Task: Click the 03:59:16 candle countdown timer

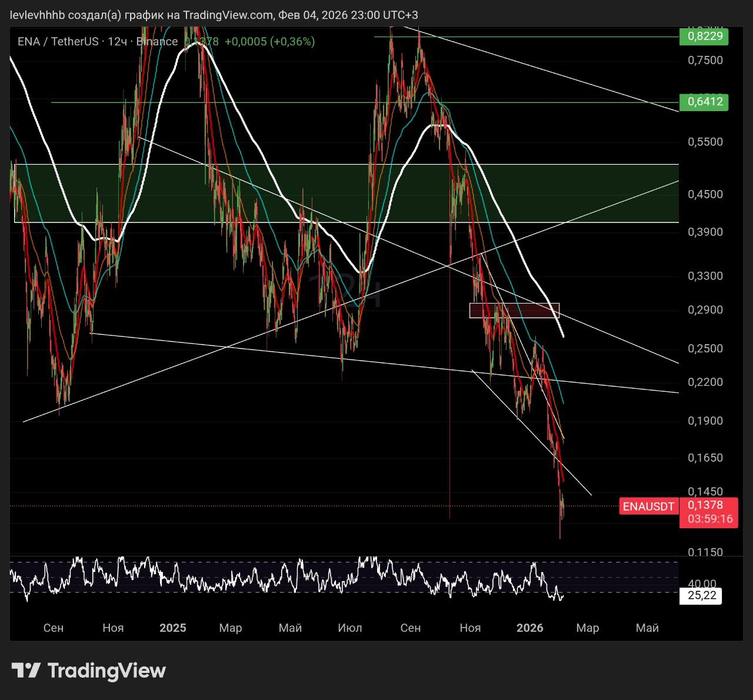Action: pos(709,519)
